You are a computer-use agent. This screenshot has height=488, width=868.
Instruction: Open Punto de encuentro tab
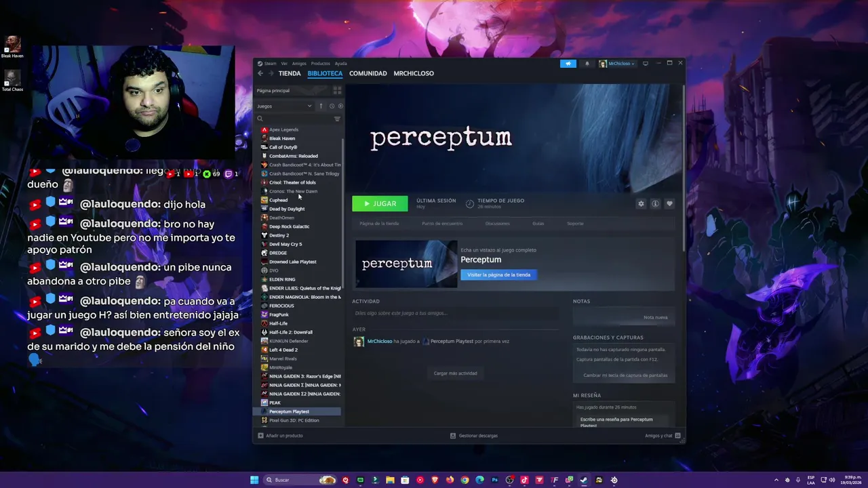coord(442,223)
